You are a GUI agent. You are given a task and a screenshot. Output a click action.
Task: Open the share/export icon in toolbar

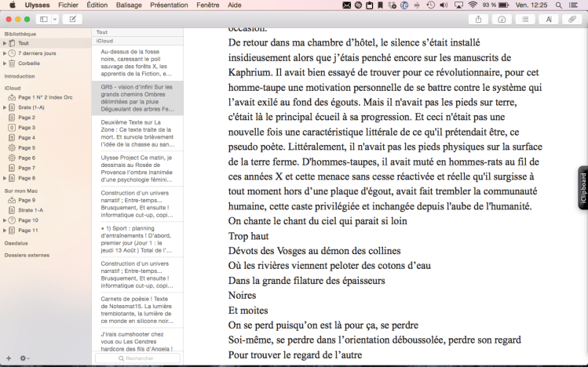478,19
